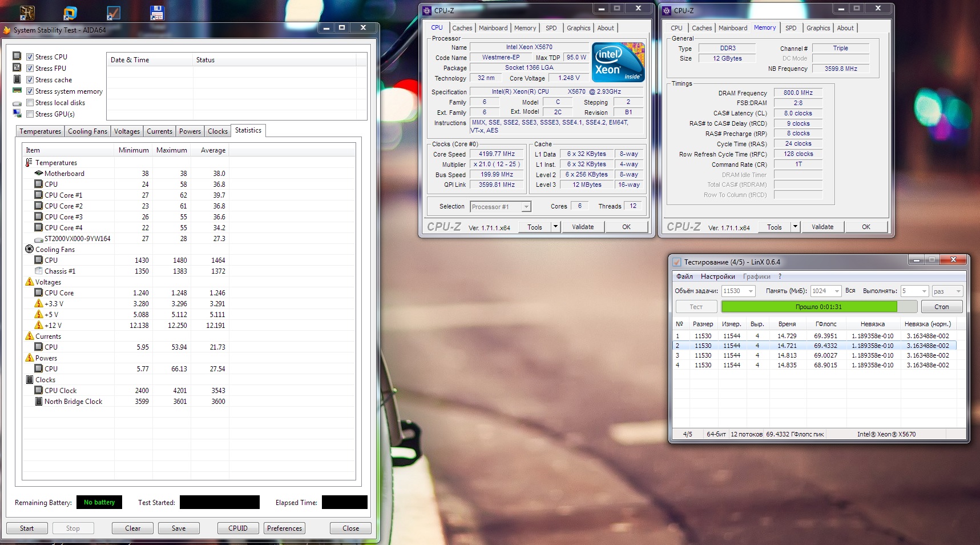
Task: Click the AIDA64 flame icon in the title bar
Action: (6, 30)
